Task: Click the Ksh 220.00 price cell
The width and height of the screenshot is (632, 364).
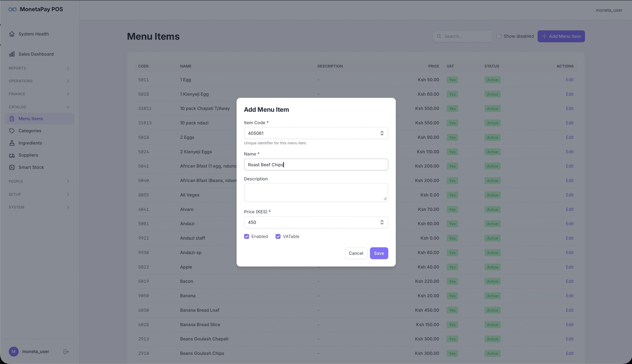Action: point(427,282)
